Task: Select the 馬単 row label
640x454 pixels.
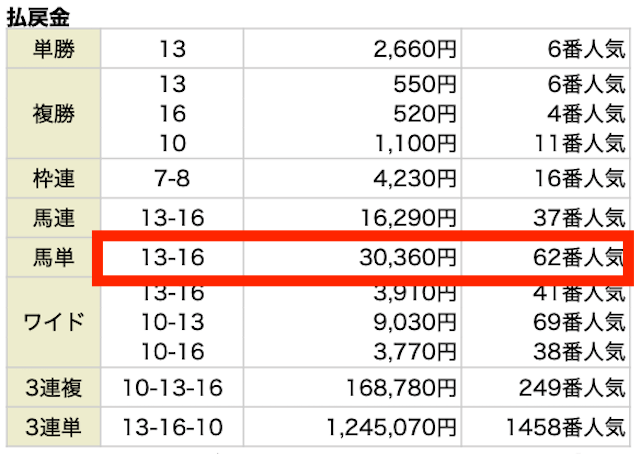Action: click(54, 258)
